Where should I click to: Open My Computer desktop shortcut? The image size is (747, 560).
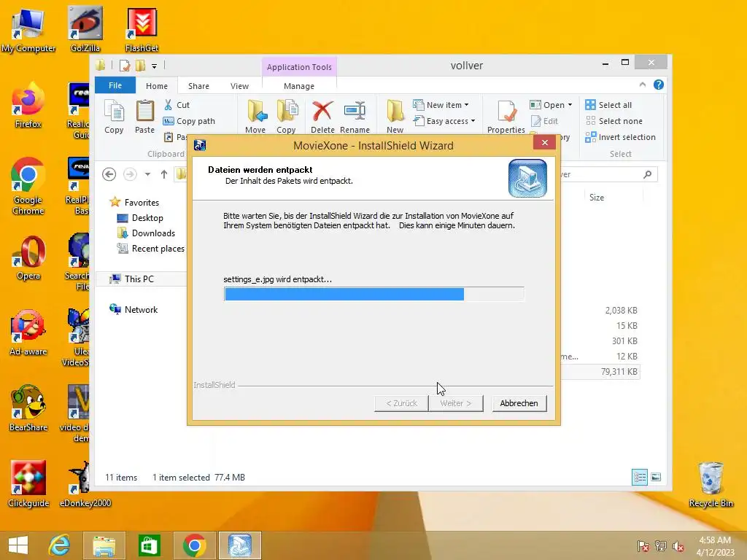click(28, 29)
